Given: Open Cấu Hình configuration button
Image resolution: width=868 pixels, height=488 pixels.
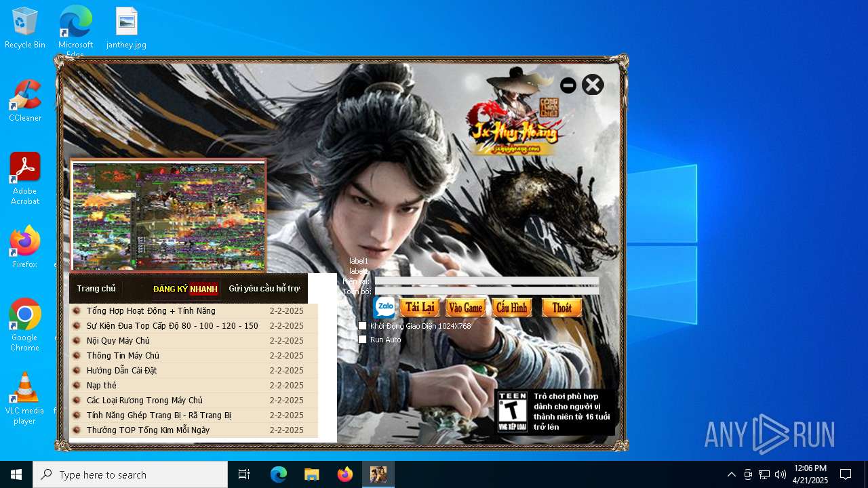Looking at the screenshot, I should pyautogui.click(x=512, y=307).
